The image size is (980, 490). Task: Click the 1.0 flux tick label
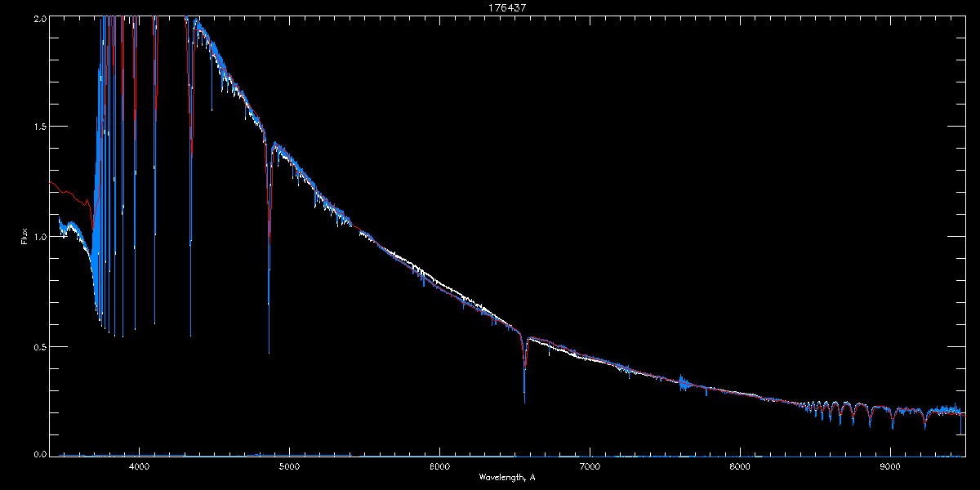click(39, 237)
